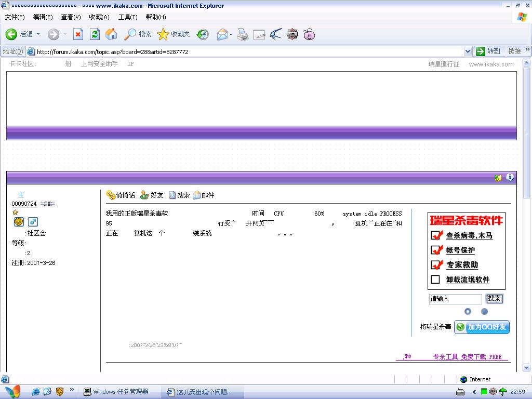Open the 收藏(A) menu
This screenshot has height=399, width=532.
99,17
